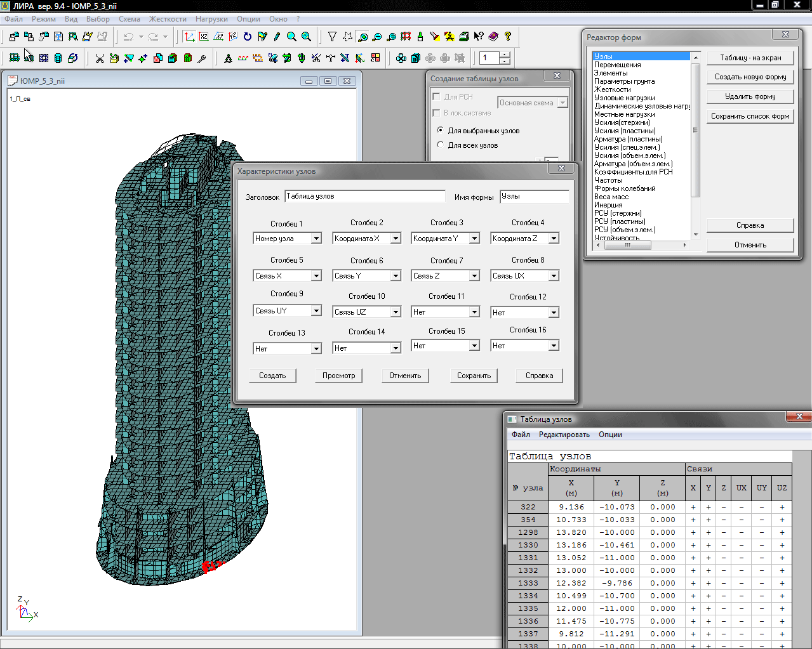812x649 pixels.
Task: Open the Столбец 11 'Нет' dropdown
Action: point(474,312)
